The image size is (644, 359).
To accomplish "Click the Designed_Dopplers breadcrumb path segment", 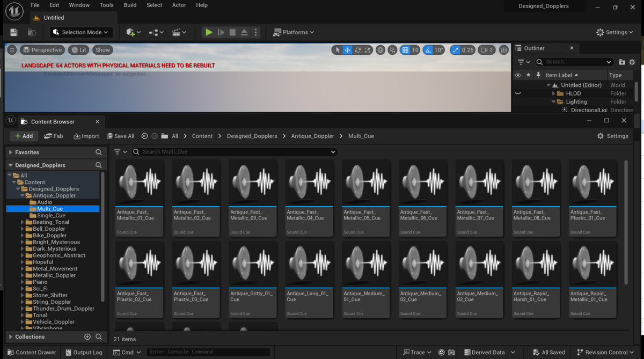I will click(252, 136).
